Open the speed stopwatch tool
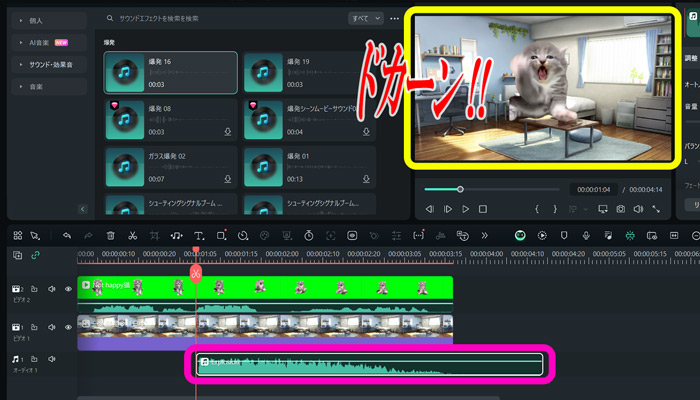 [243, 235]
